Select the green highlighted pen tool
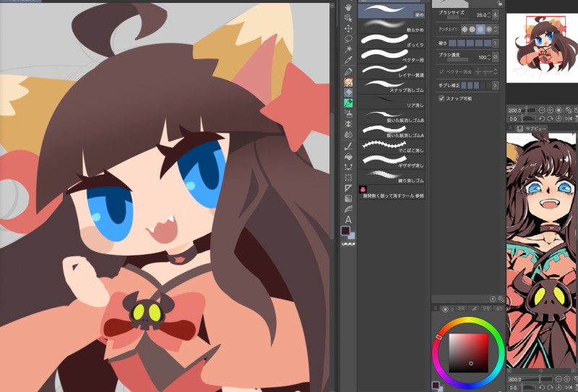 click(x=348, y=103)
